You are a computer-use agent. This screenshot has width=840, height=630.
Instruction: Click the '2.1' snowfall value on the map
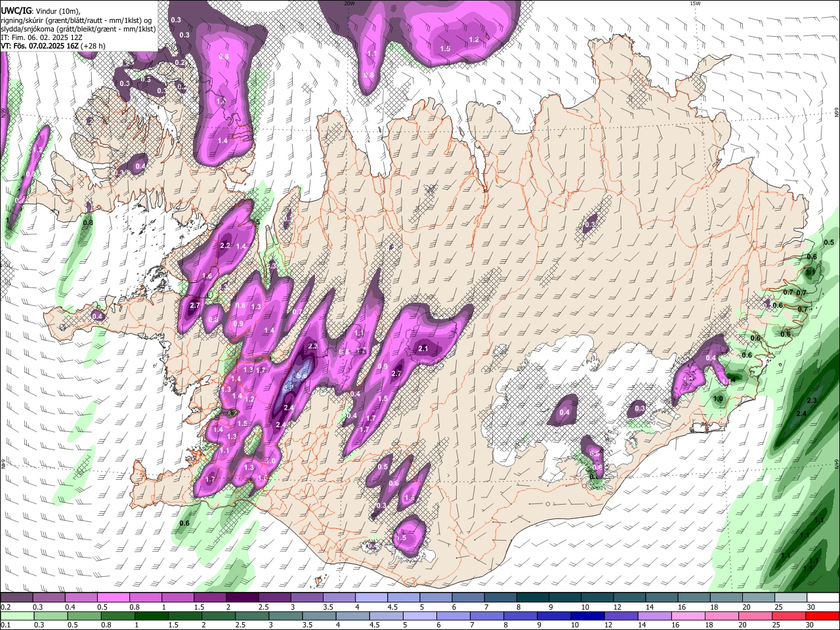[423, 348]
